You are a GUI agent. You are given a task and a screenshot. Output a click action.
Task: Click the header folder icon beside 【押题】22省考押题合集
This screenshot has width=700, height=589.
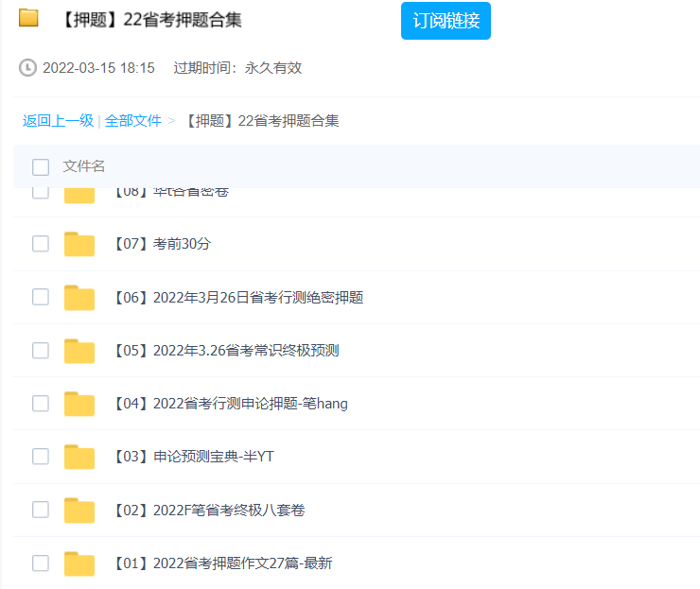28,18
